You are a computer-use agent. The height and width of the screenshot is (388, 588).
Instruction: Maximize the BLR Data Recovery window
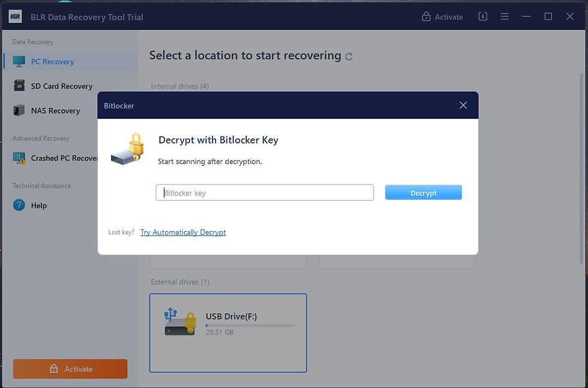tap(548, 16)
